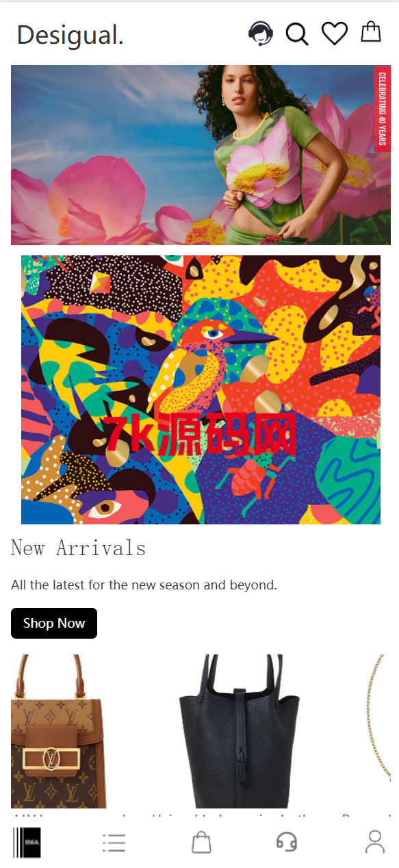The height and width of the screenshot is (868, 399).
Task: Open the user profile icon in bottom bar
Action: 375,842
